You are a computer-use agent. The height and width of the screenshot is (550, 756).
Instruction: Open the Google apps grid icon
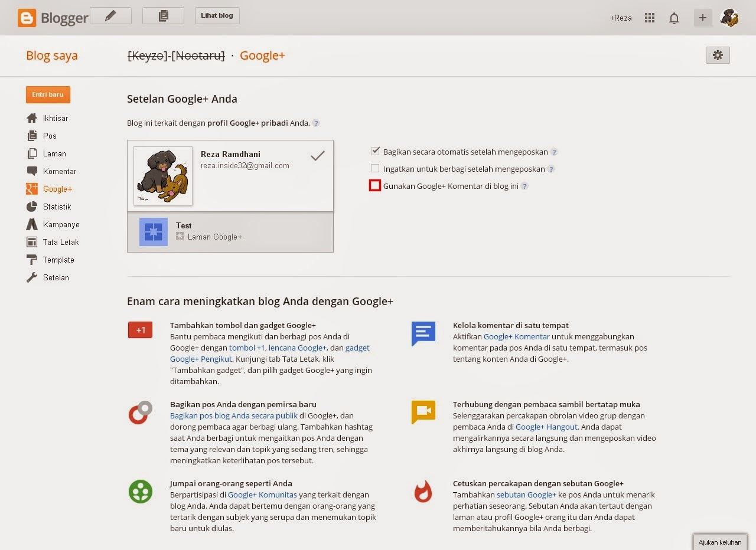click(x=650, y=18)
